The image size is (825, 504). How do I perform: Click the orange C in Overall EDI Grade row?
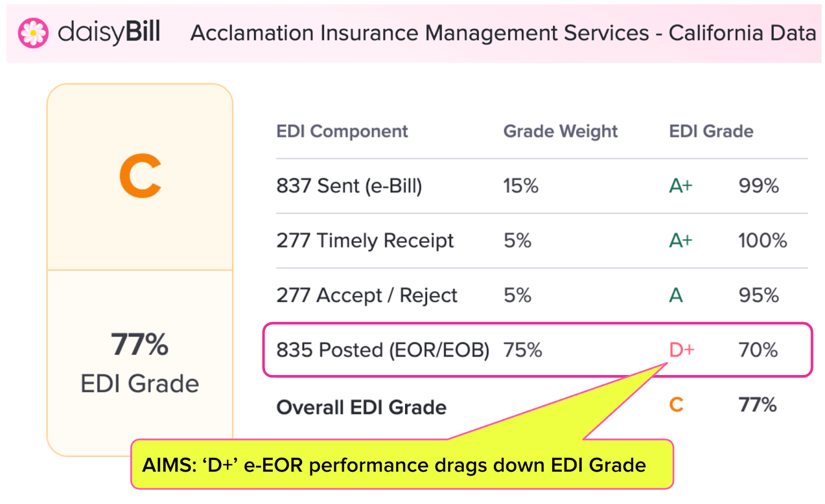[676, 405]
